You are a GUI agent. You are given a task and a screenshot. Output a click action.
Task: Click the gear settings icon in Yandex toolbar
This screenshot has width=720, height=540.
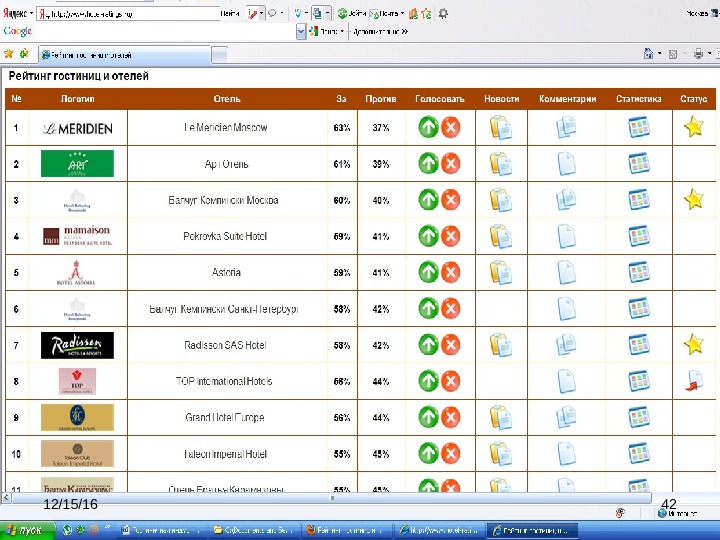coord(443,14)
